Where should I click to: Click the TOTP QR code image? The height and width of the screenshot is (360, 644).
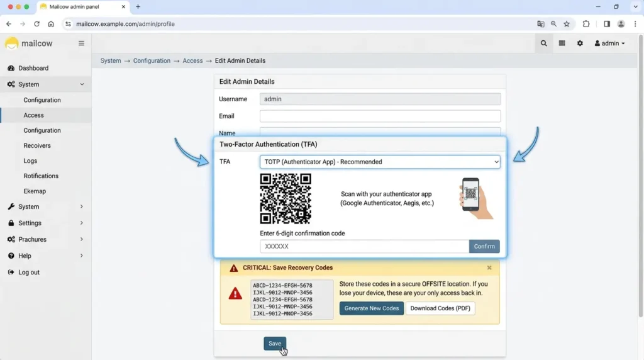coord(286,198)
